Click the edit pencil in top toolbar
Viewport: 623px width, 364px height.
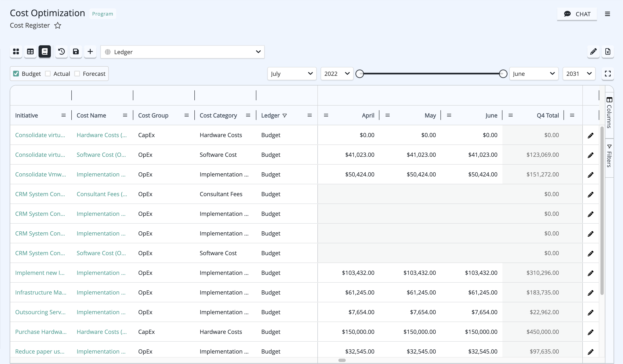(593, 52)
